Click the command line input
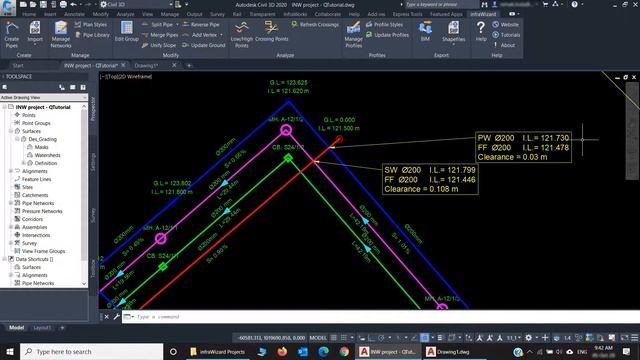Image resolution: width=640 pixels, height=360 pixels. 380,317
